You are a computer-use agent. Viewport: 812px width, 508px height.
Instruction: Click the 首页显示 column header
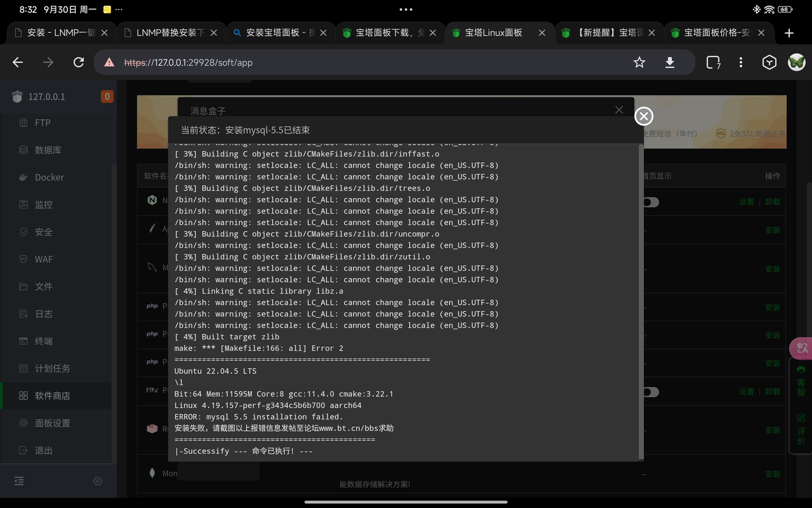tap(657, 176)
